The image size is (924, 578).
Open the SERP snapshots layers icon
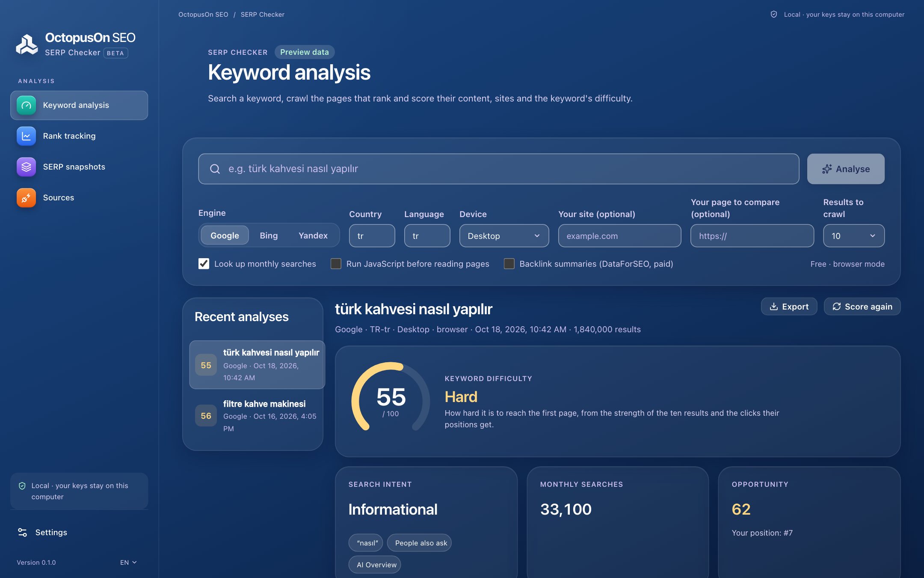[x=26, y=167]
